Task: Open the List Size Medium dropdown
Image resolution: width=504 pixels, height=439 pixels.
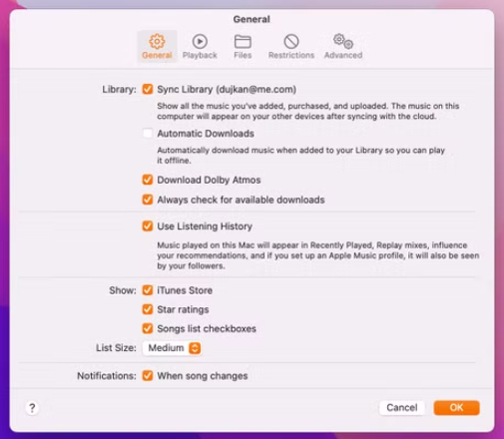Action: coord(172,348)
